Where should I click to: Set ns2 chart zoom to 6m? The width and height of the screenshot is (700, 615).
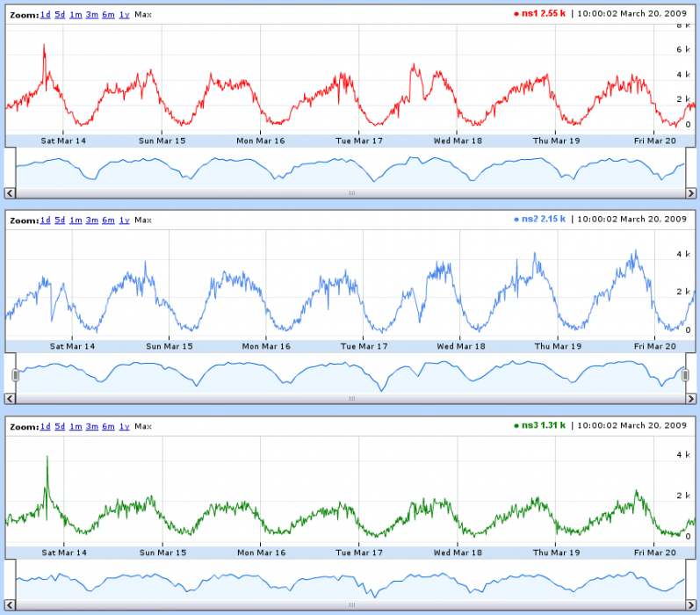pyautogui.click(x=109, y=221)
